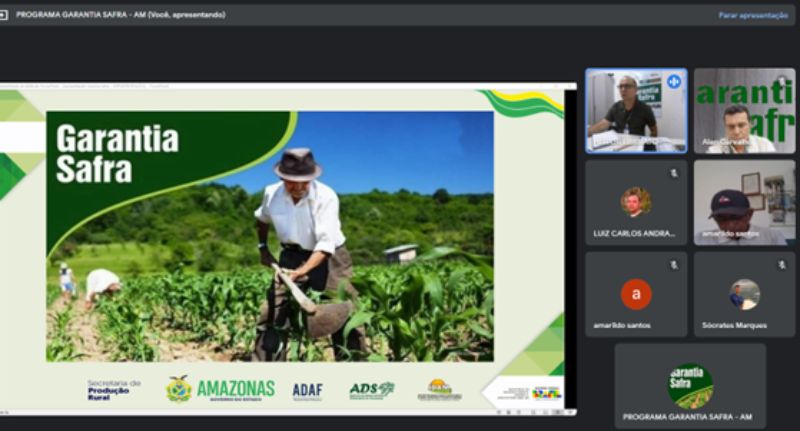The image size is (800, 431).
Task: Click the AMAZONAS government logo on the slide
Action: tap(221, 389)
